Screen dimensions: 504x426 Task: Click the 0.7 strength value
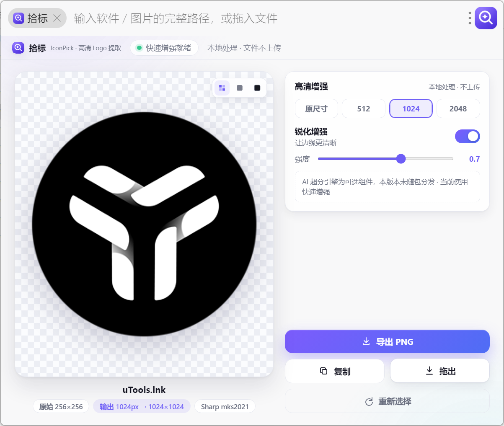474,159
